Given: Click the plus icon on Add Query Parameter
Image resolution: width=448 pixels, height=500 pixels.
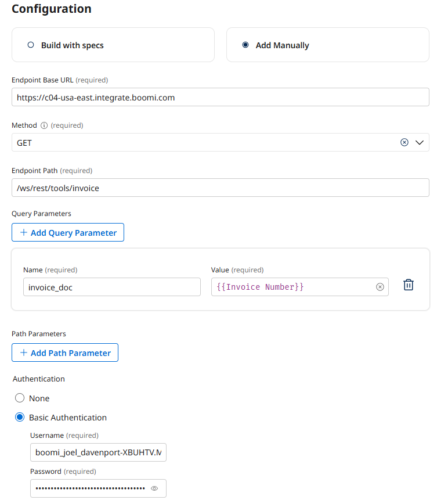Looking at the screenshot, I should (x=23, y=232).
